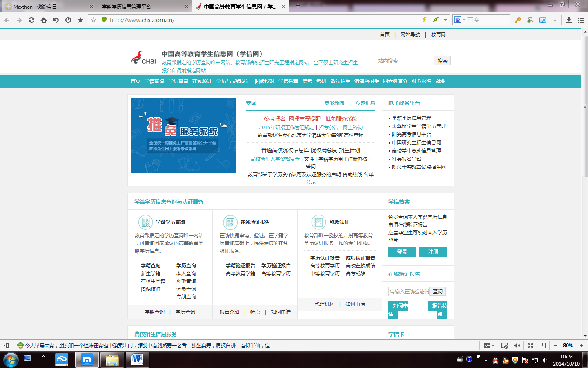
Task: Open 在线验证 in the navigation bar
Action: [202, 81]
